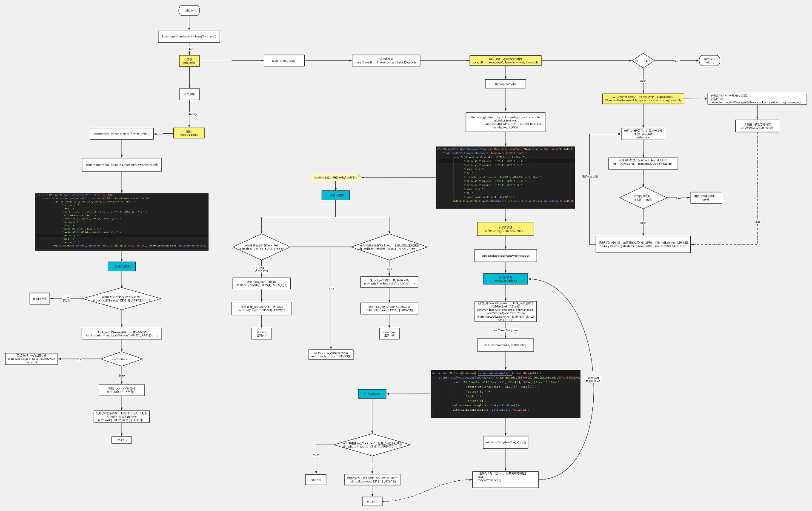Click the yellow subscribe(threadId) node
812x511 pixels.
(643, 99)
